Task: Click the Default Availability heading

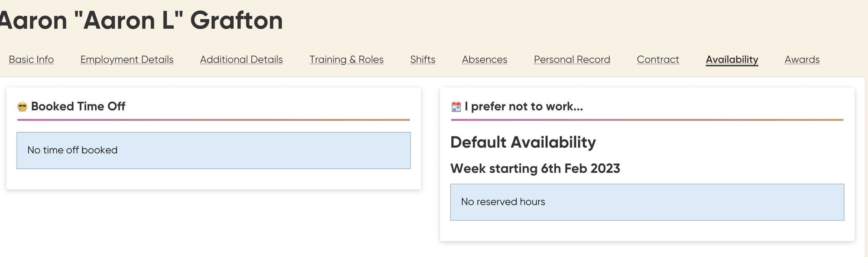Action: point(523,142)
